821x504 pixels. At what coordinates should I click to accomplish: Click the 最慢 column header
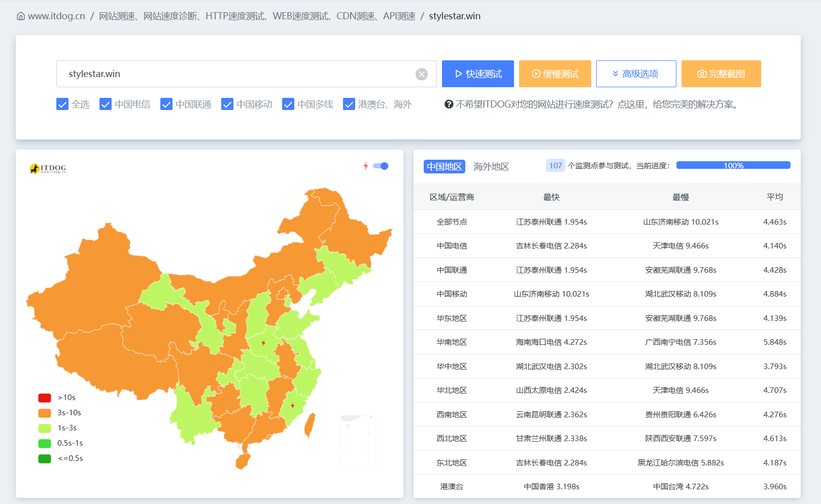(681, 197)
